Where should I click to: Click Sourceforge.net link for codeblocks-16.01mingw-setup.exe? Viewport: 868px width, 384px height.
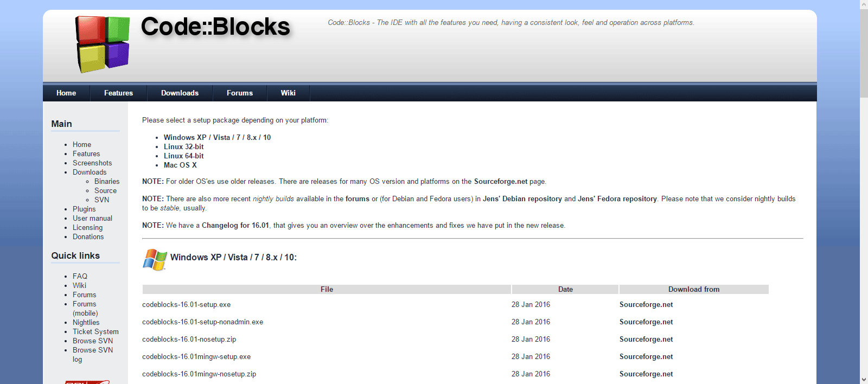pyautogui.click(x=646, y=356)
